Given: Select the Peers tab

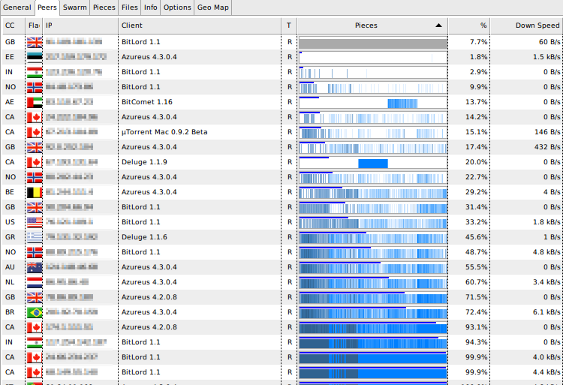Looking at the screenshot, I should [47, 8].
